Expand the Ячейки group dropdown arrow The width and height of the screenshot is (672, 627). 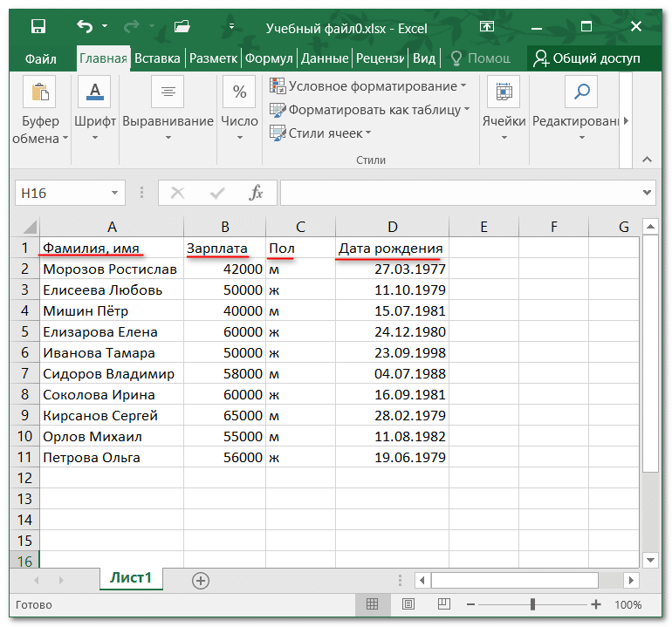(x=504, y=138)
